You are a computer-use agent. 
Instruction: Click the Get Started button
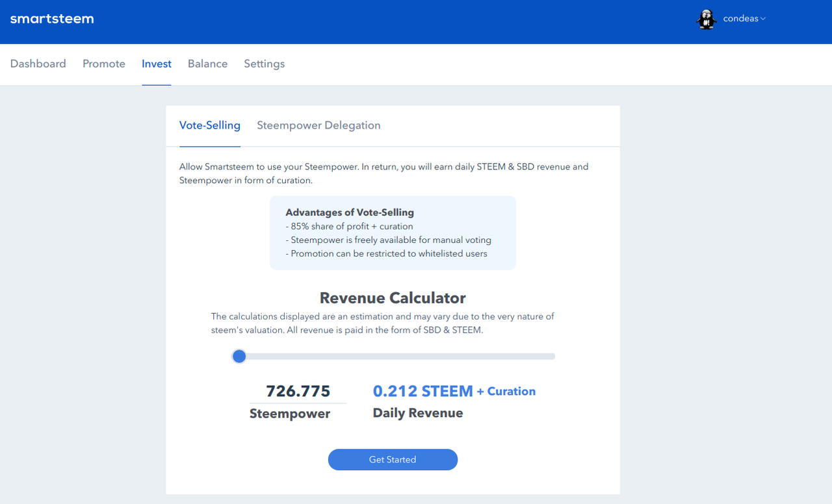[x=393, y=459]
